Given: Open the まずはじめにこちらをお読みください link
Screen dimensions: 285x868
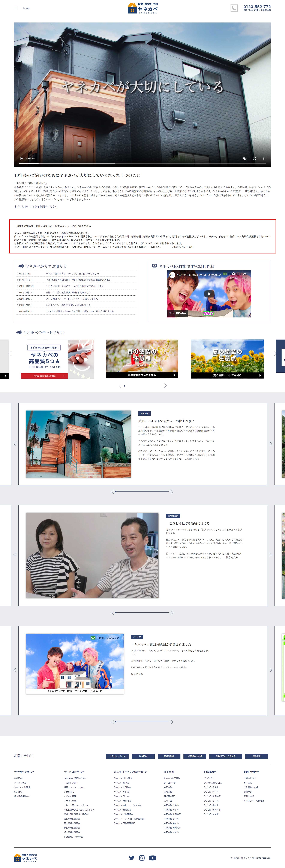Looking at the screenshot, I should coord(36,206).
